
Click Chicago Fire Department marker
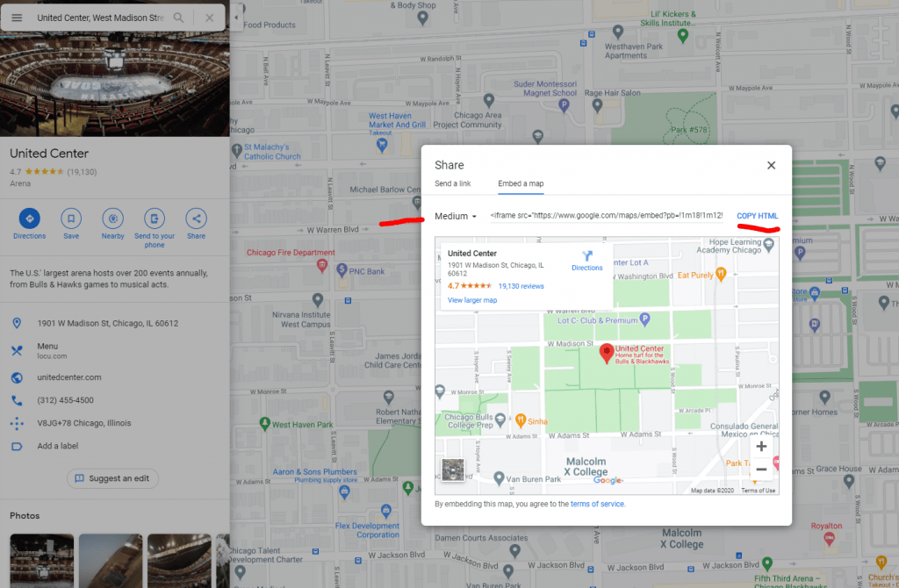click(x=321, y=265)
